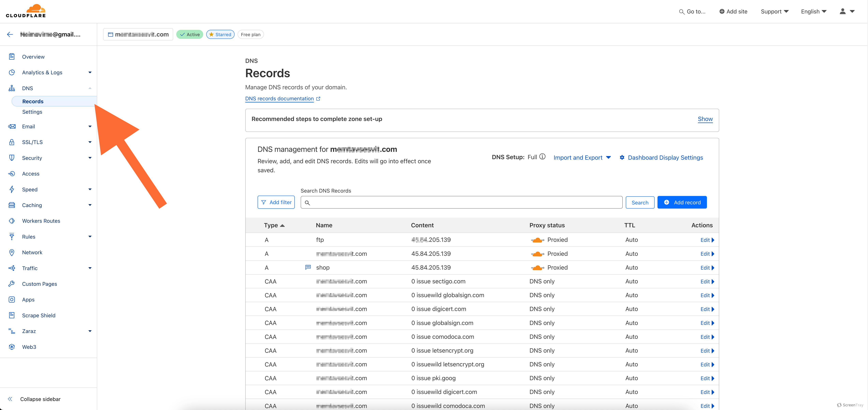
Task: Click the Workers Routes diamond icon
Action: coord(12,221)
